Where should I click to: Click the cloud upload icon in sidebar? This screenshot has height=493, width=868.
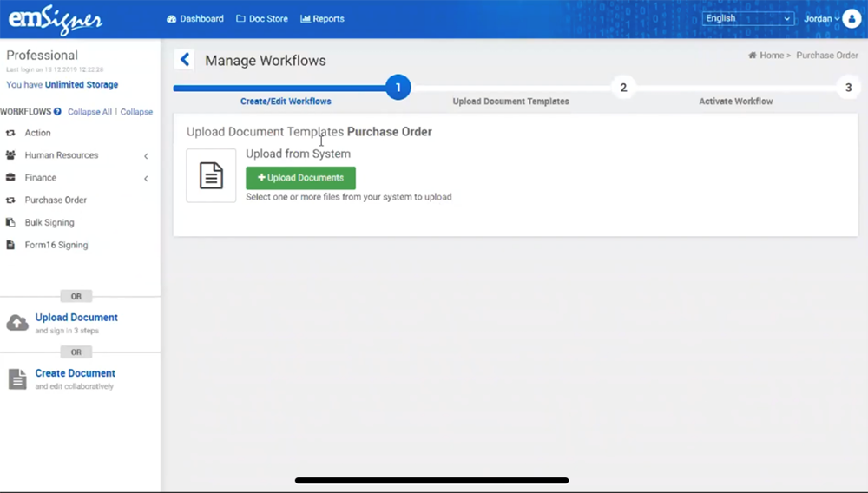[17, 323]
